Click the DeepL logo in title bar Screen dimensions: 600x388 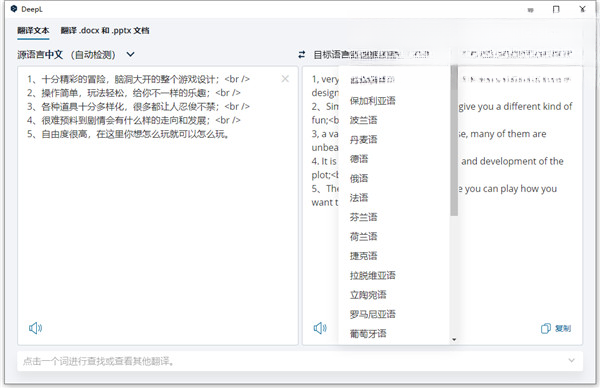[x=14, y=9]
